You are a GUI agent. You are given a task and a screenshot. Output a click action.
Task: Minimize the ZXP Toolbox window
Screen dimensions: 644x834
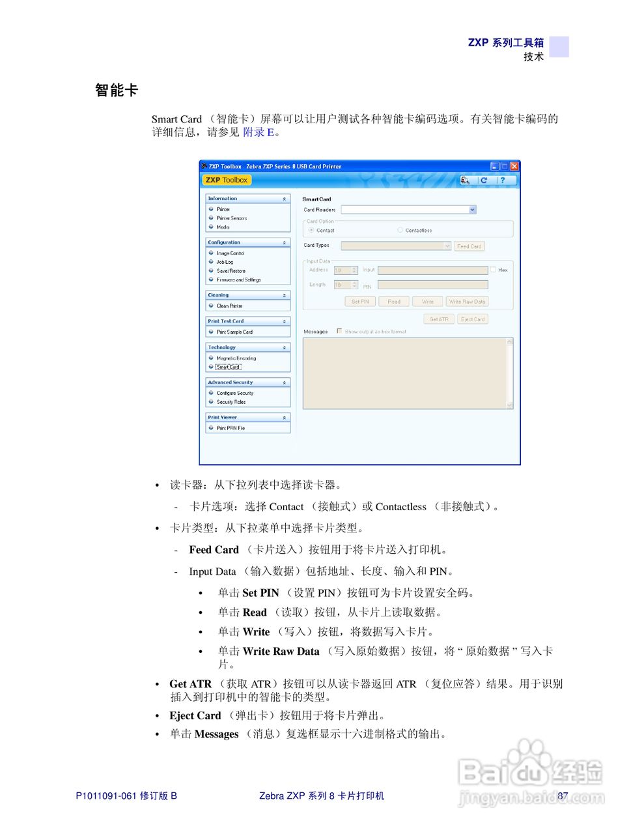click(x=495, y=166)
